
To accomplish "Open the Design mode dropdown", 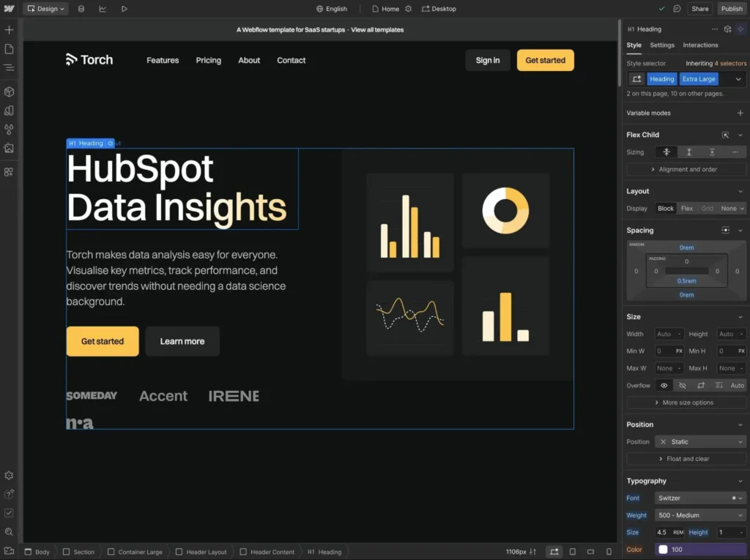I will pos(45,9).
